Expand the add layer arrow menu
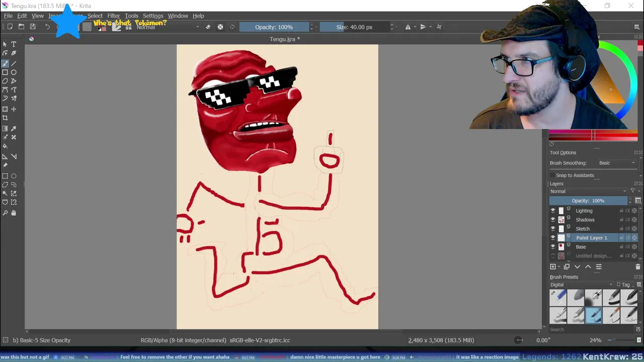 559,267
